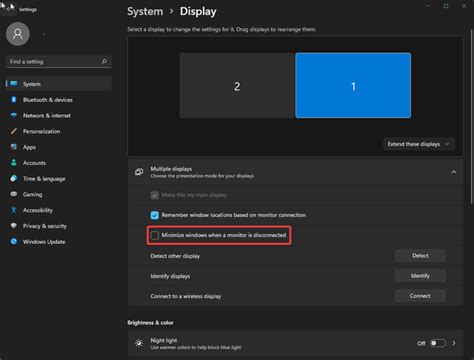This screenshot has width=474, height=360.
Task: Click the Gaming controller icon
Action: point(14,194)
